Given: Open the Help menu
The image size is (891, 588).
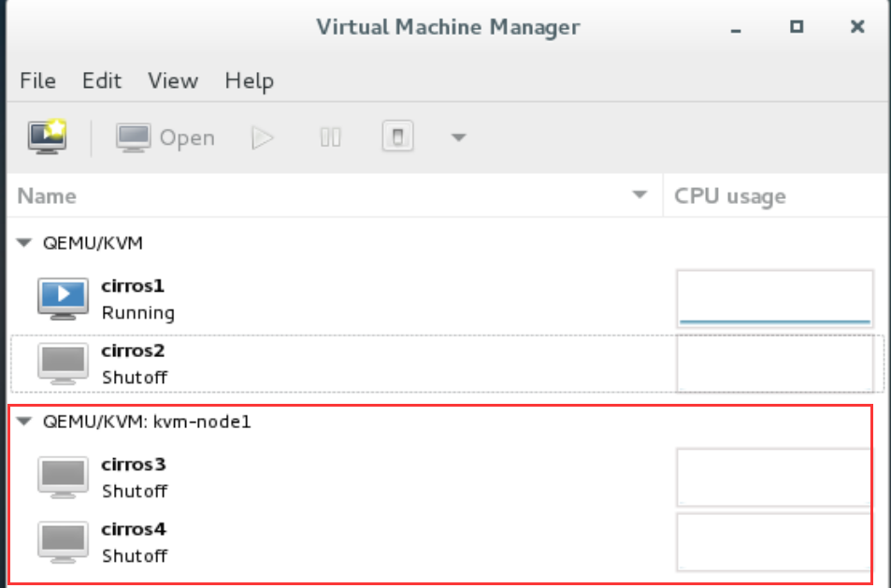Looking at the screenshot, I should tap(249, 80).
